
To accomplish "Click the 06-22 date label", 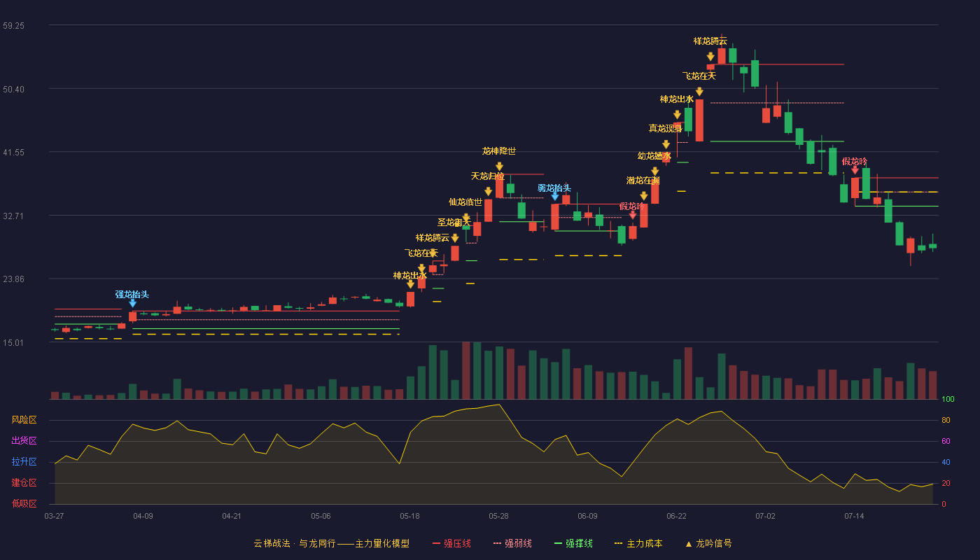I will 676,516.
